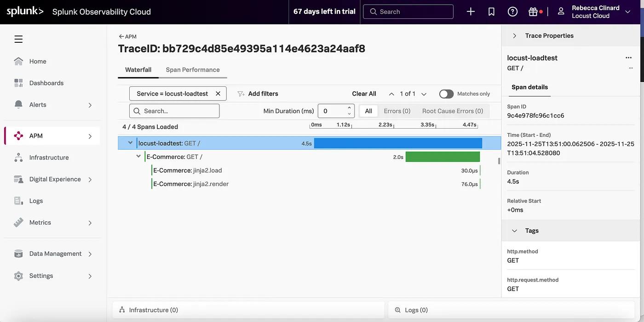Screen dimensions: 644x322
Task: Go to previous match arrow
Action: click(391, 94)
